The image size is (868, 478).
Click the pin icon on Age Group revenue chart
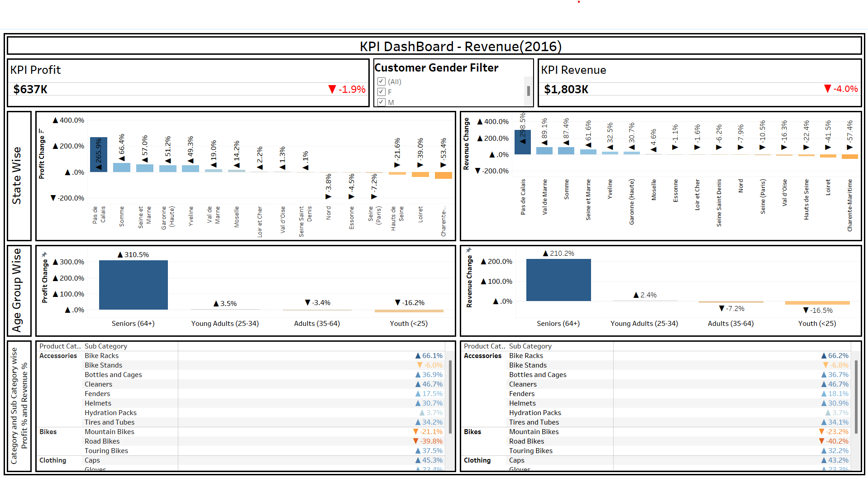[469, 250]
